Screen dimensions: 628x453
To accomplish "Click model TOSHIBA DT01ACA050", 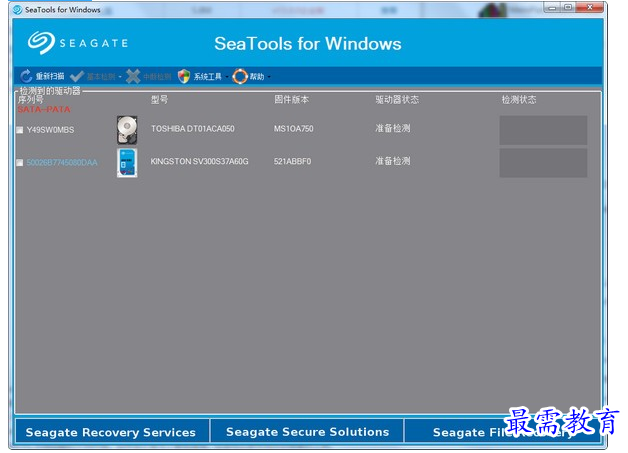I will [193, 129].
